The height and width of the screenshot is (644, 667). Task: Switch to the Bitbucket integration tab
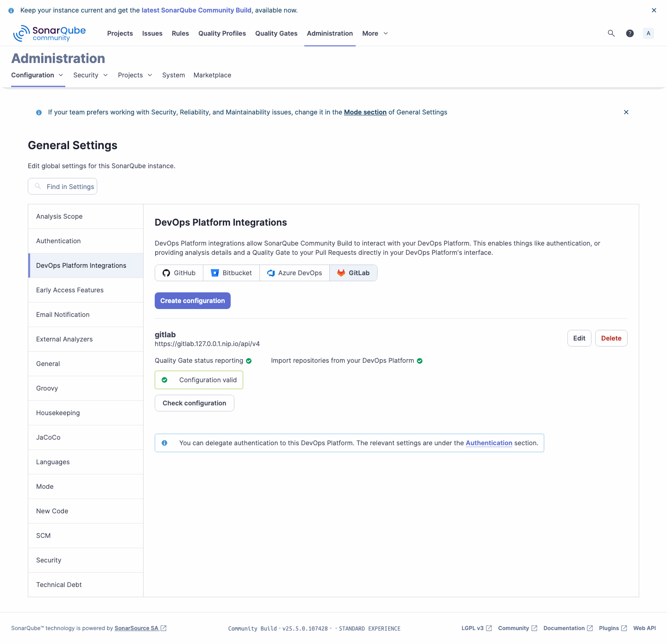(231, 273)
